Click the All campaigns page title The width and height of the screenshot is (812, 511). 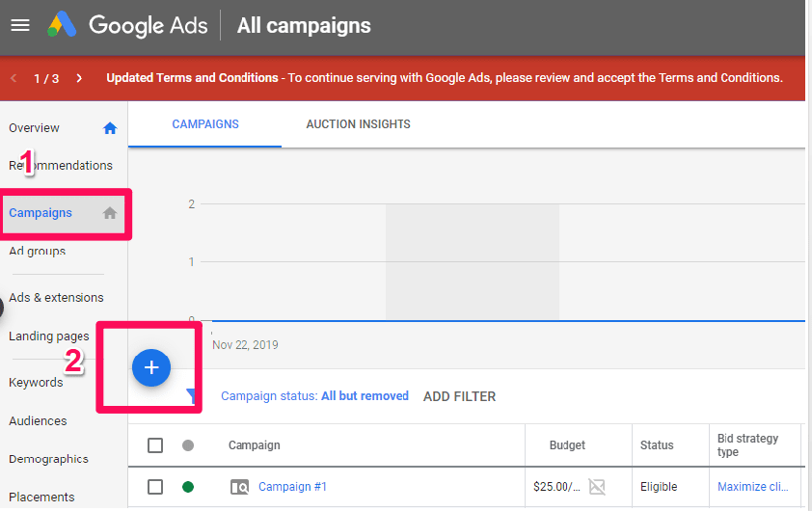[x=304, y=25]
